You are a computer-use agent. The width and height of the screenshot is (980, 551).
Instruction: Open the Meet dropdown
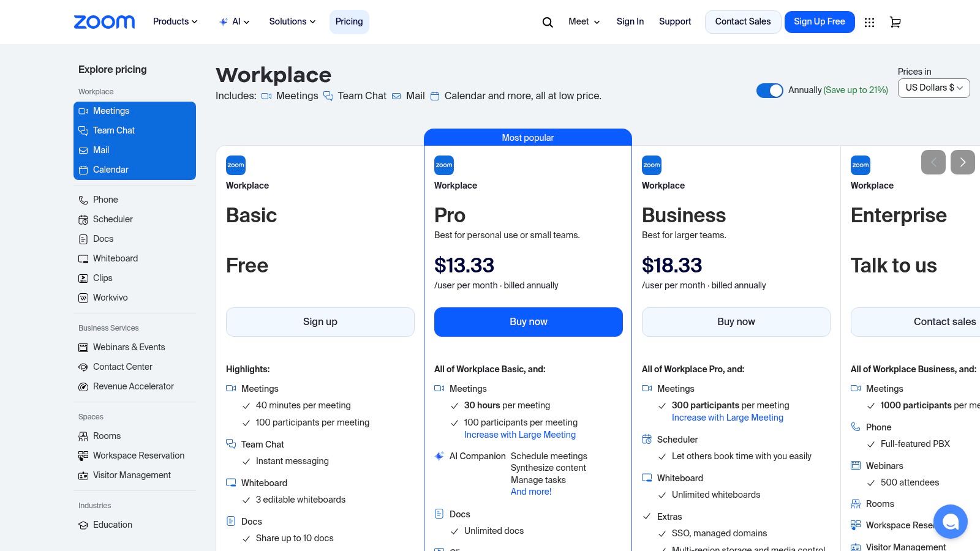[584, 21]
